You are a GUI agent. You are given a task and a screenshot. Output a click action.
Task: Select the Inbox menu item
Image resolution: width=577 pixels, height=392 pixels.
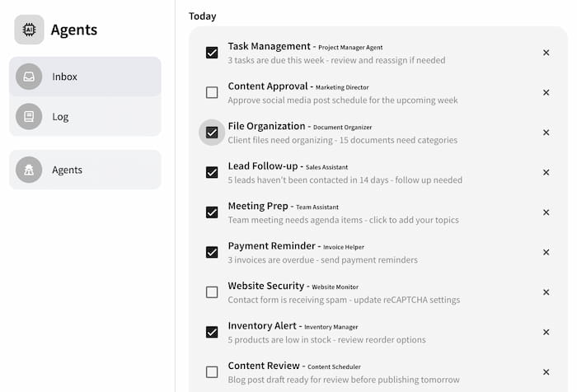(x=85, y=77)
